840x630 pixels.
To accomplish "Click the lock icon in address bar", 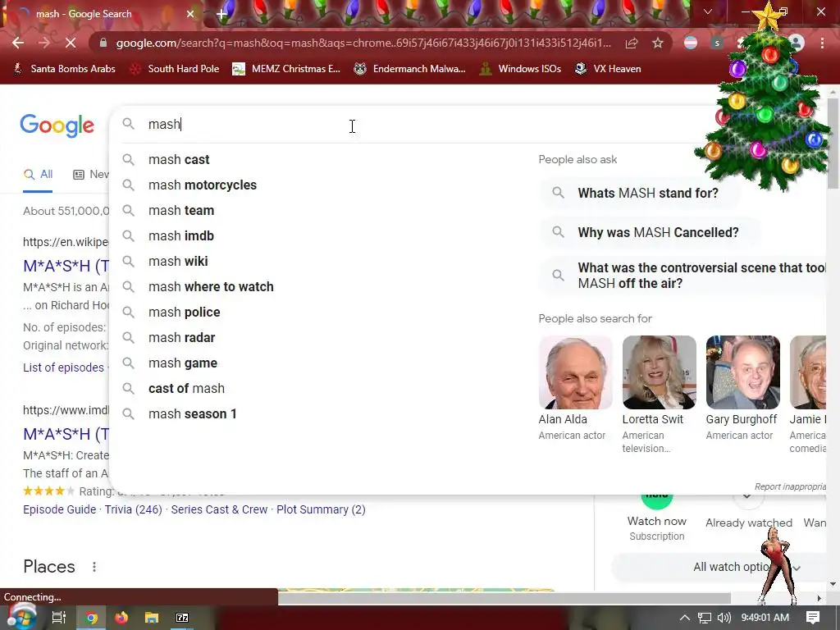I will pyautogui.click(x=103, y=43).
